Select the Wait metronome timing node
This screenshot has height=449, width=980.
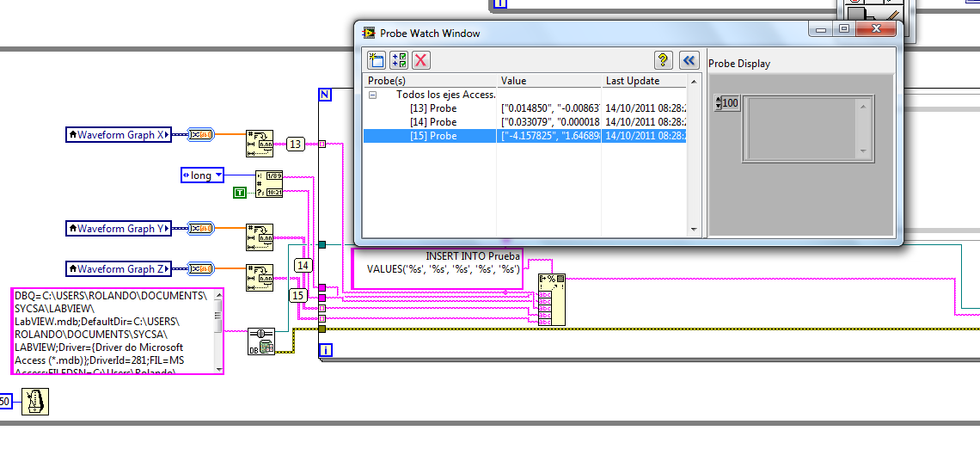35,401
